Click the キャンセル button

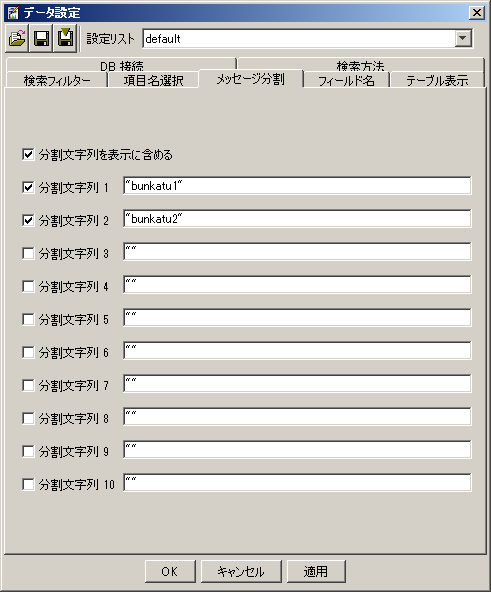tap(241, 571)
